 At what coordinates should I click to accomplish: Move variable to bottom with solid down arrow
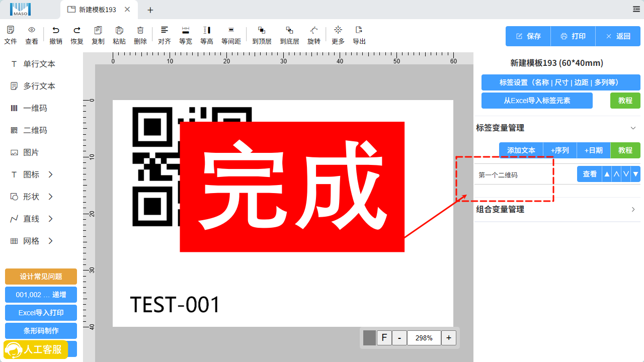[x=636, y=174]
